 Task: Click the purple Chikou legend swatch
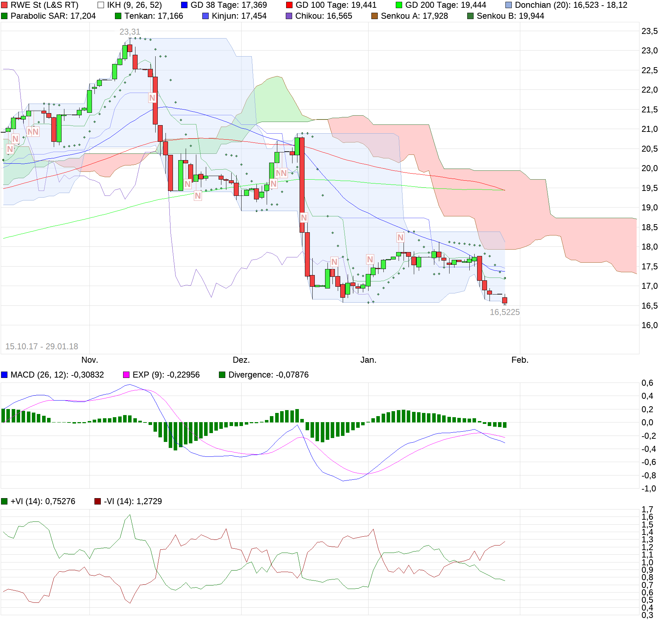pyautogui.click(x=289, y=16)
